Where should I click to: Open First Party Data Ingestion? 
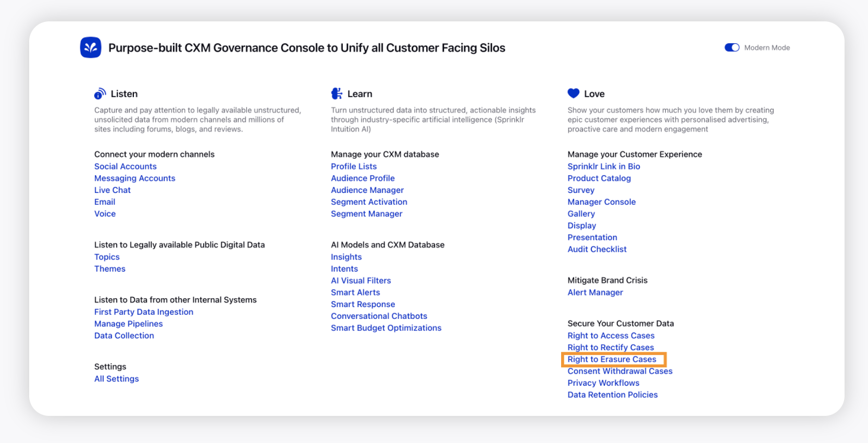(x=144, y=312)
